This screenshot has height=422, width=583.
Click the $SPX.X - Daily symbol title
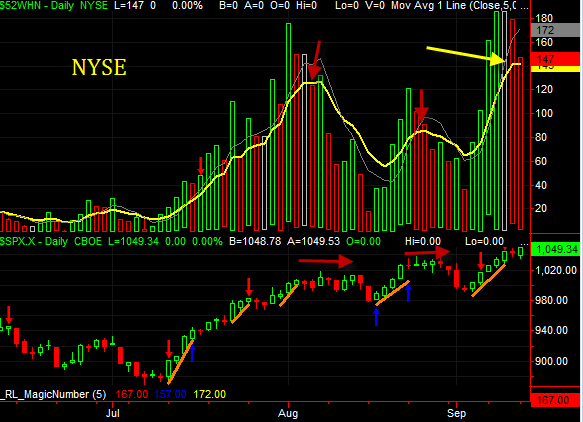(x=34, y=241)
